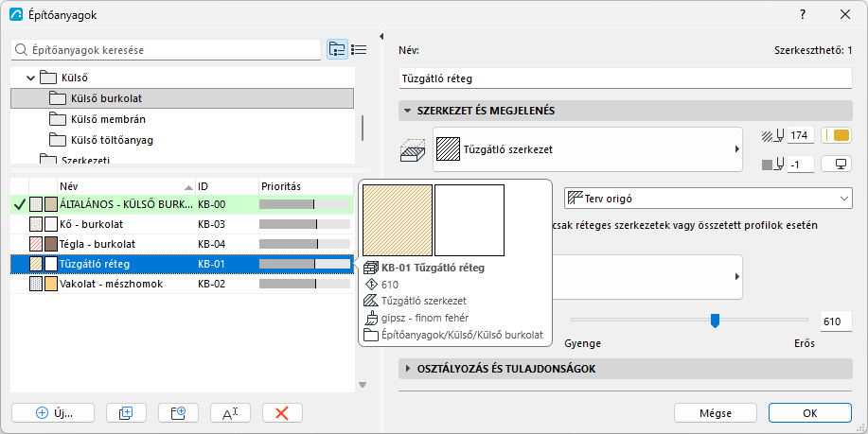Sort list by Név column
The height and width of the screenshot is (434, 868).
click(x=126, y=186)
